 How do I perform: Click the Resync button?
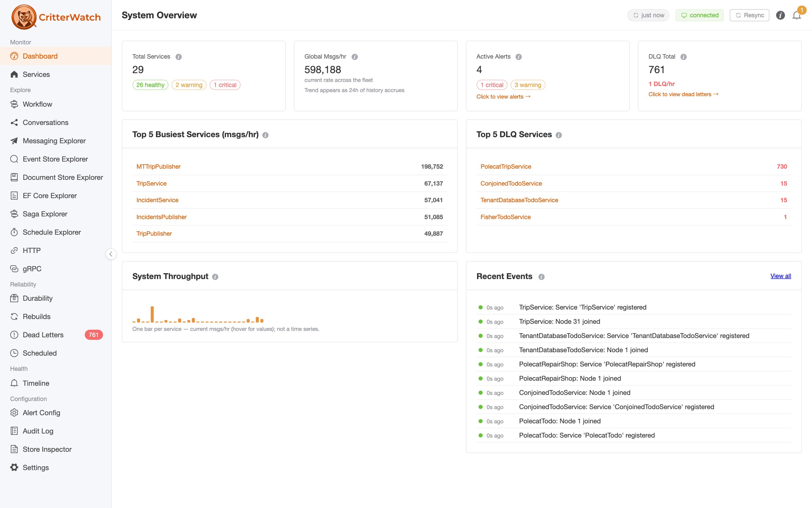pos(749,15)
